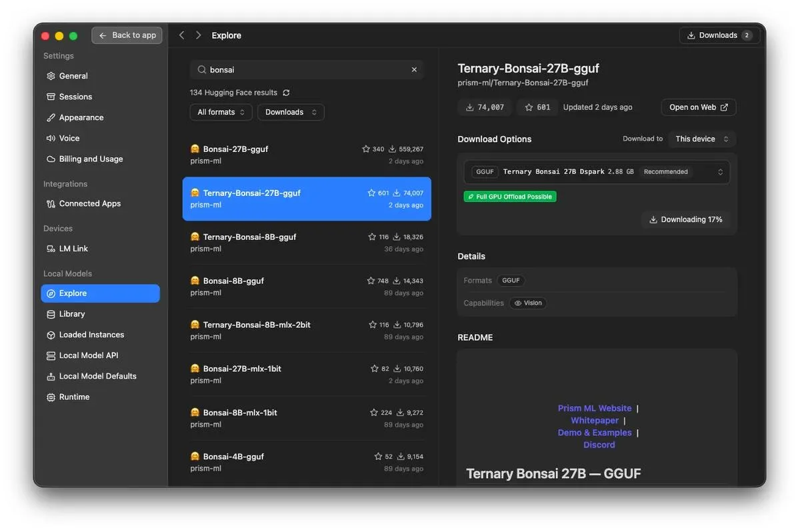
Task: Click the download count icon showing 74,007 in details
Action: tap(469, 107)
